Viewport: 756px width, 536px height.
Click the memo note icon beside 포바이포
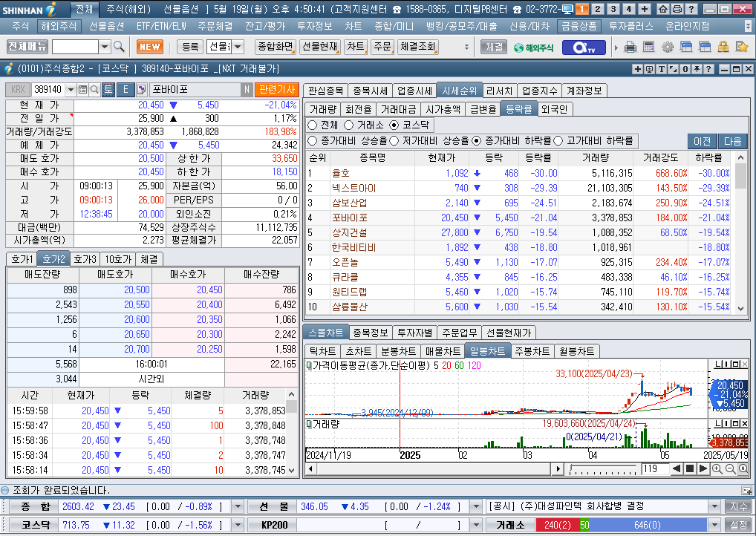(141, 90)
